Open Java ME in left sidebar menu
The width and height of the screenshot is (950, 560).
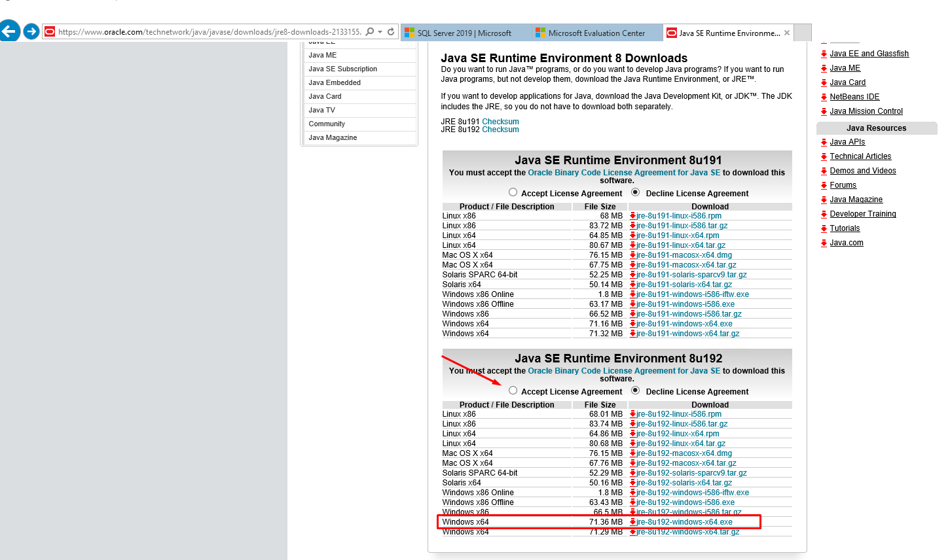[323, 55]
